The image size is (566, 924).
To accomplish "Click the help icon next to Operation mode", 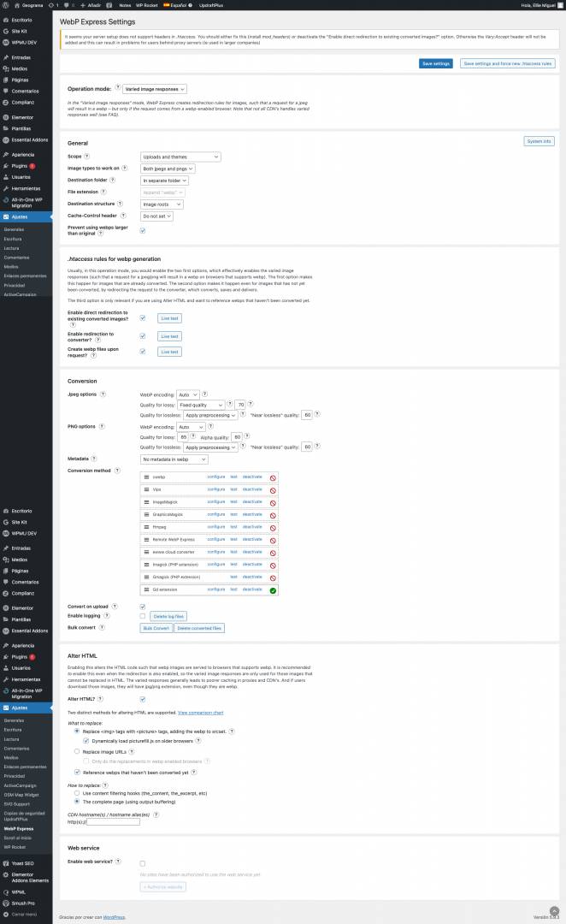I will coord(117,87).
